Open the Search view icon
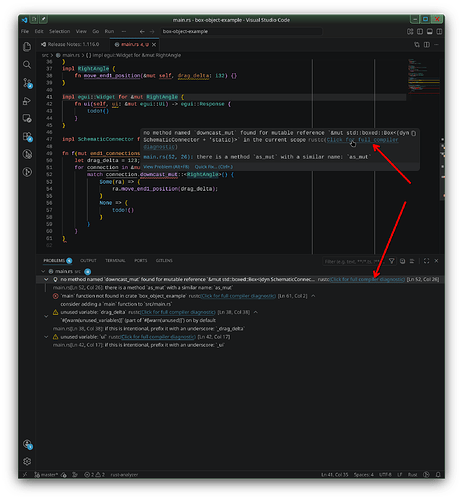 tap(27, 64)
